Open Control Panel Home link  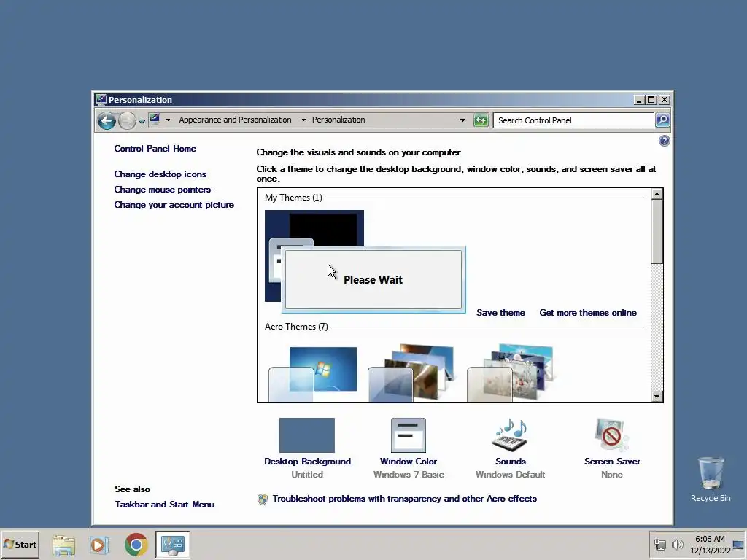(155, 149)
